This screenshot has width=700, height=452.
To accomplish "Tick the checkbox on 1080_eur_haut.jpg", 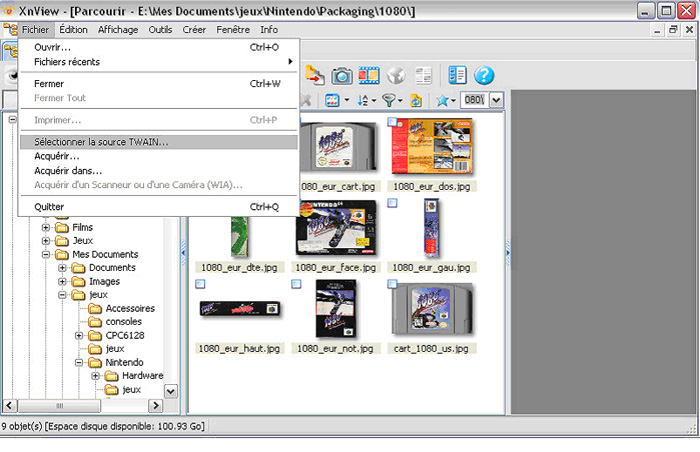I will point(200,284).
